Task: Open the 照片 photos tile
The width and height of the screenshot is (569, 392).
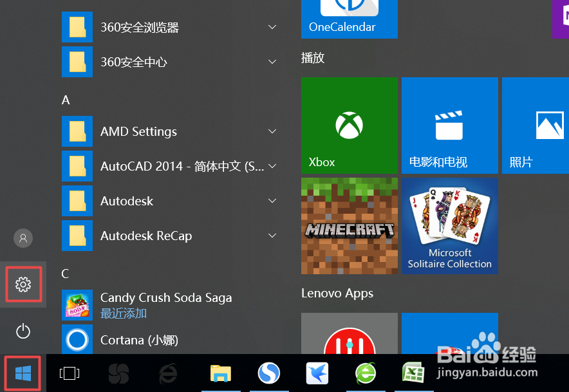Action: click(x=536, y=126)
